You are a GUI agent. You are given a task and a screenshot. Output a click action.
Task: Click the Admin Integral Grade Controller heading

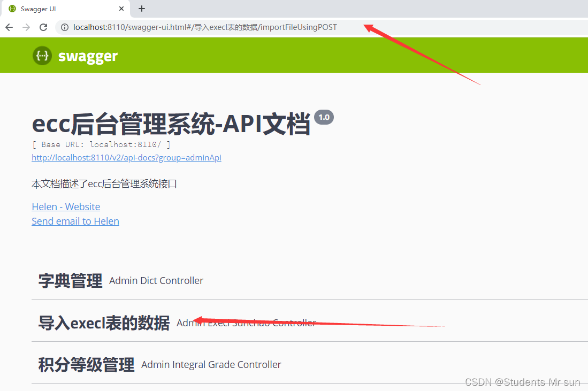pyautogui.click(x=211, y=364)
